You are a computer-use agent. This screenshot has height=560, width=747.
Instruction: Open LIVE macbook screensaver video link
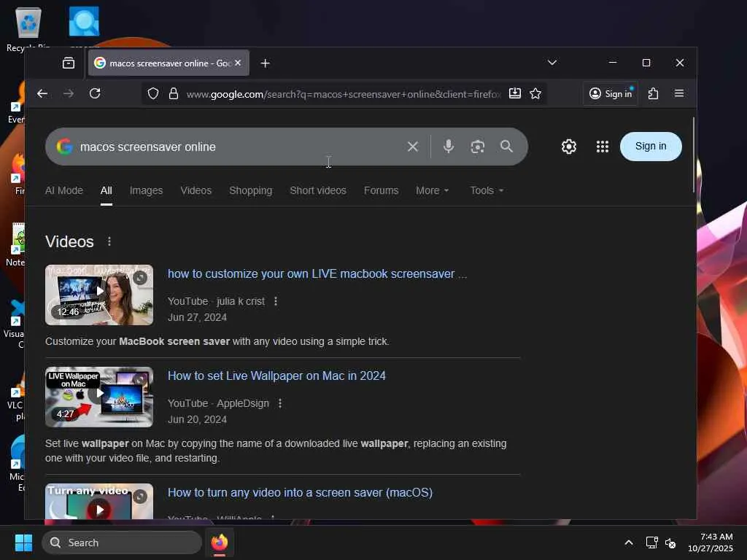pos(317,274)
